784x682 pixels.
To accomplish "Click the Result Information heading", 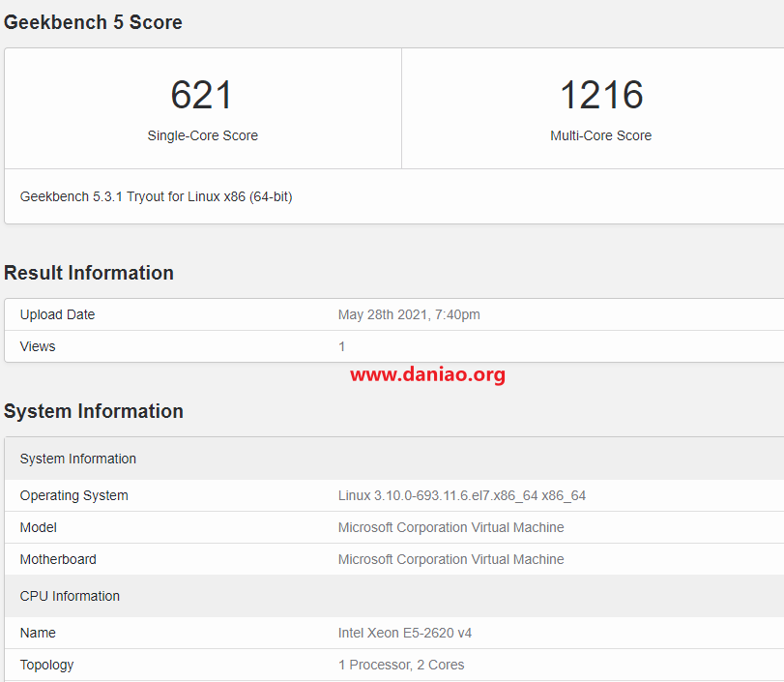I will coord(89,273).
